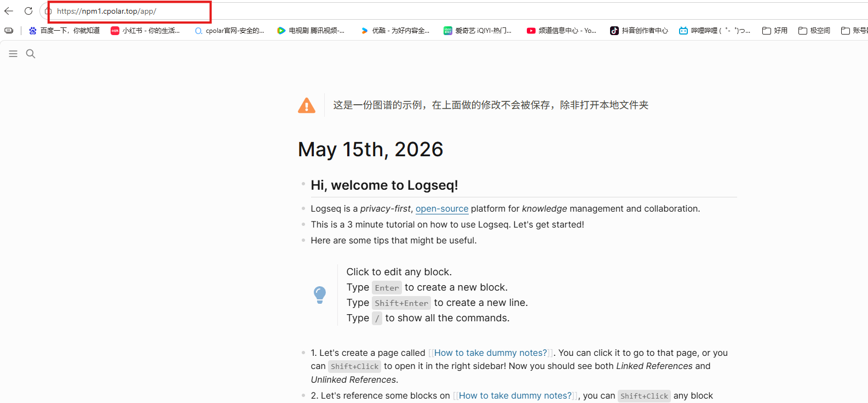Expand the 好用 bookmark folder
Viewport: 868px width, 403px height.
775,31
